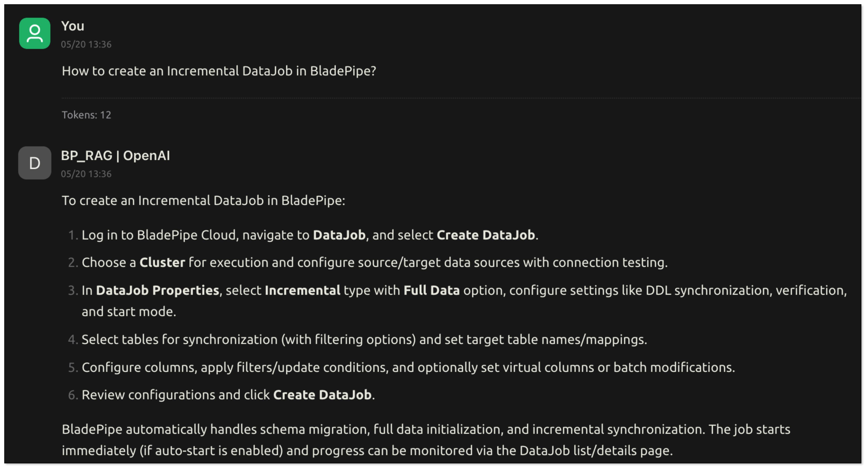Screen dimensions: 868x470
Task: Open the "BP_RAG | OpenAI" assistant name
Action: coord(115,156)
